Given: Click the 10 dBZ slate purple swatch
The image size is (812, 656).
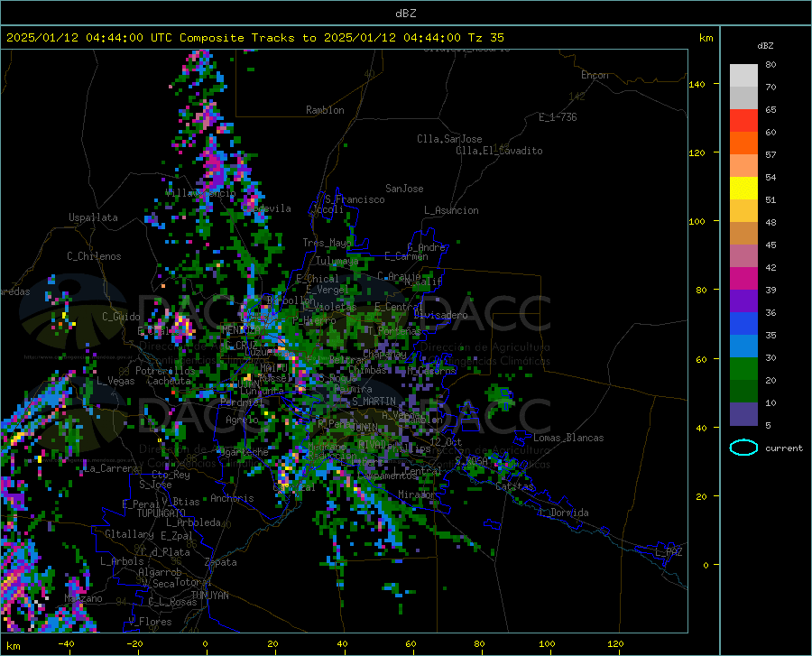Looking at the screenshot, I should 743,414.
